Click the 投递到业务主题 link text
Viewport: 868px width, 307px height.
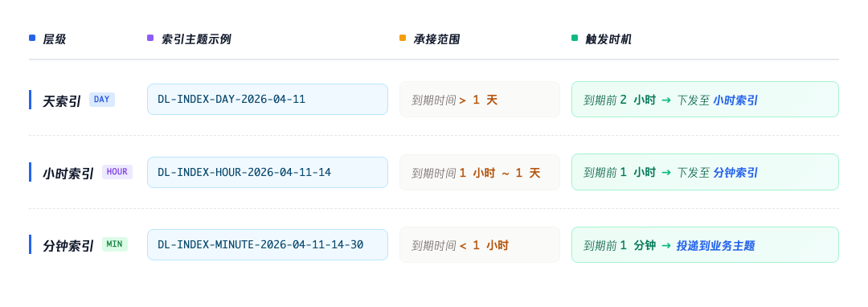(716, 246)
